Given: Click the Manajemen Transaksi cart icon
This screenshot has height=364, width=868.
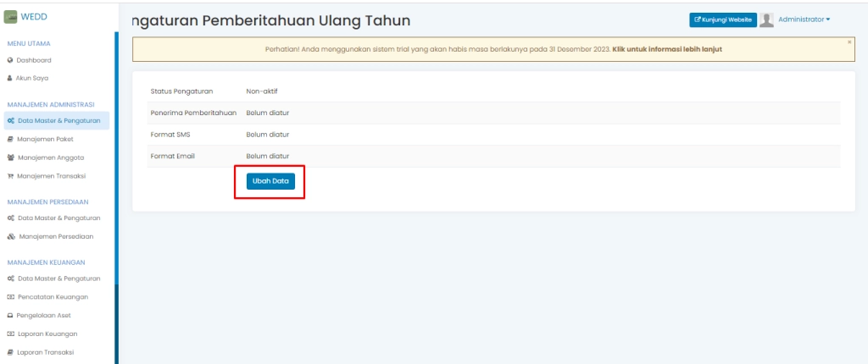Looking at the screenshot, I should click(x=10, y=175).
